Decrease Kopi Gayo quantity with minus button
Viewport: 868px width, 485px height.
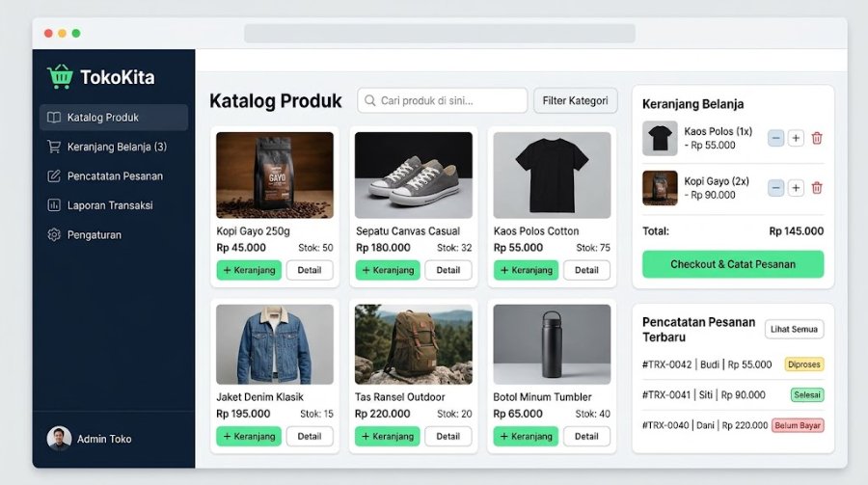click(775, 188)
